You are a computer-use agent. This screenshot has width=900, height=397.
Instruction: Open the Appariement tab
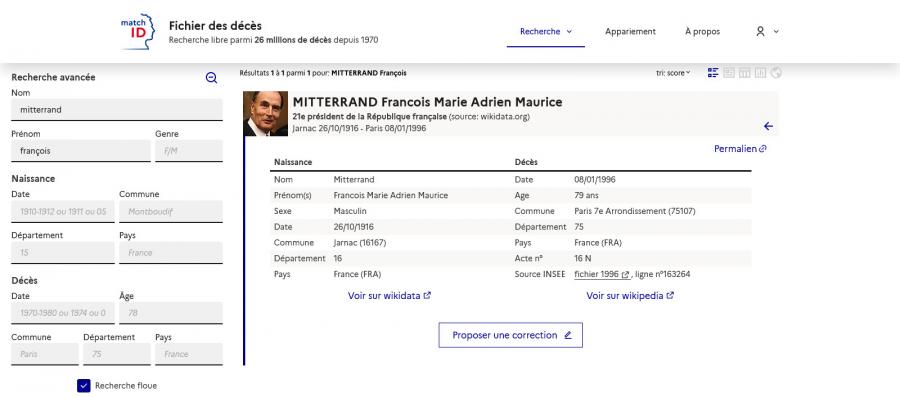[630, 32]
